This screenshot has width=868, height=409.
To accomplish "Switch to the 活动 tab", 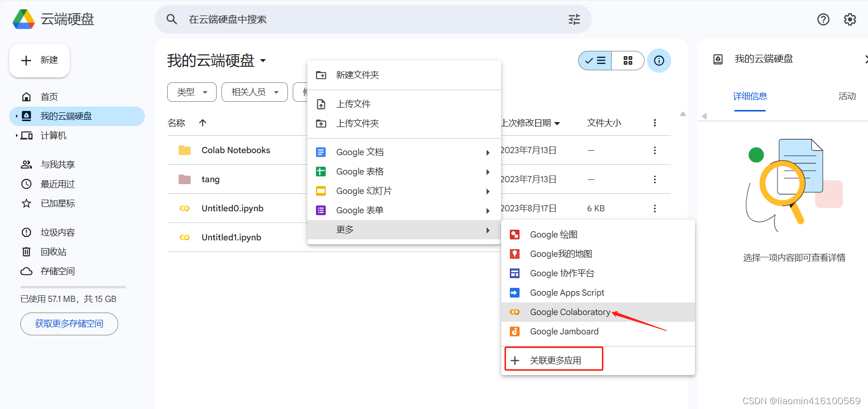I will click(847, 96).
